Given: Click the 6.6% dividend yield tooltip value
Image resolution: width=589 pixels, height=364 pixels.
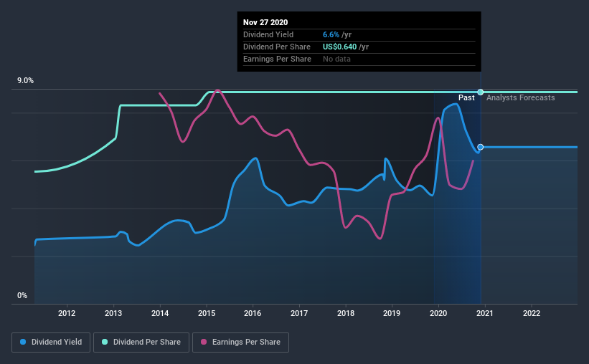Looking at the screenshot, I should [331, 34].
